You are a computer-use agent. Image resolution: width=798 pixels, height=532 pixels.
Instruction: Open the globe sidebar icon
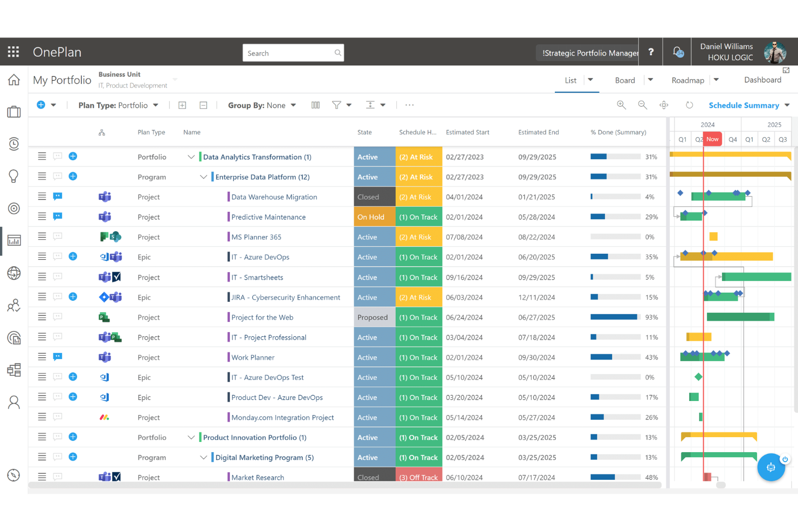[14, 273]
